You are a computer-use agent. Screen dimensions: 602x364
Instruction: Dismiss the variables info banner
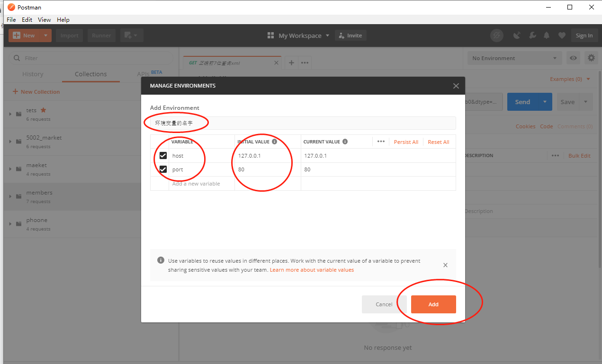pyautogui.click(x=445, y=265)
